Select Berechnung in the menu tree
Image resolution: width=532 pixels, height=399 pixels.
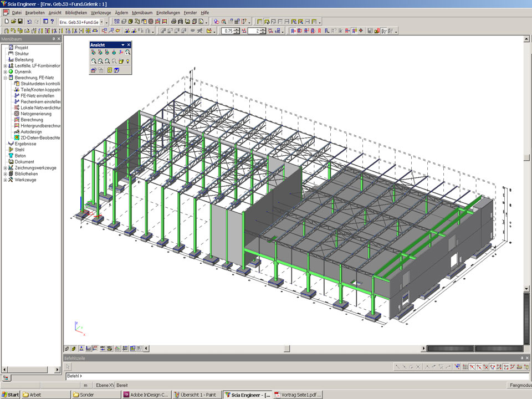point(32,120)
